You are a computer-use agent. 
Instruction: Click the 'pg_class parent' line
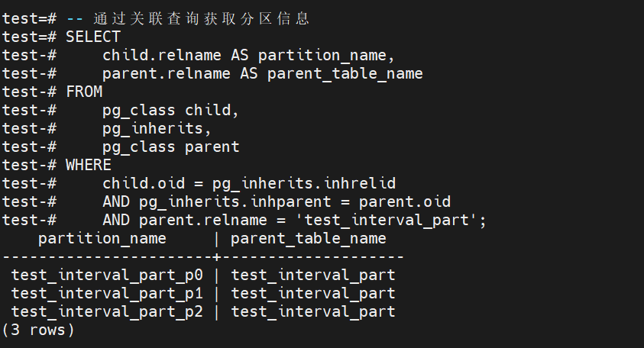(170, 147)
